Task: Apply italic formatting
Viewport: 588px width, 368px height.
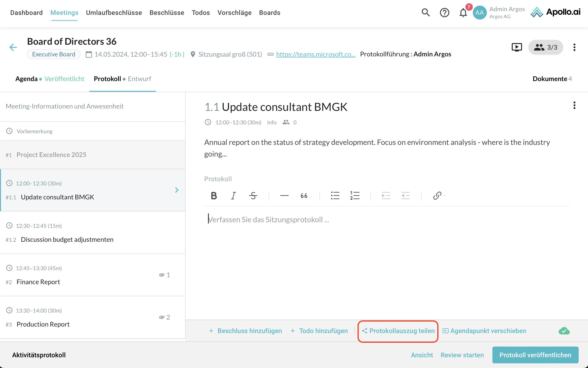Action: coord(233,196)
